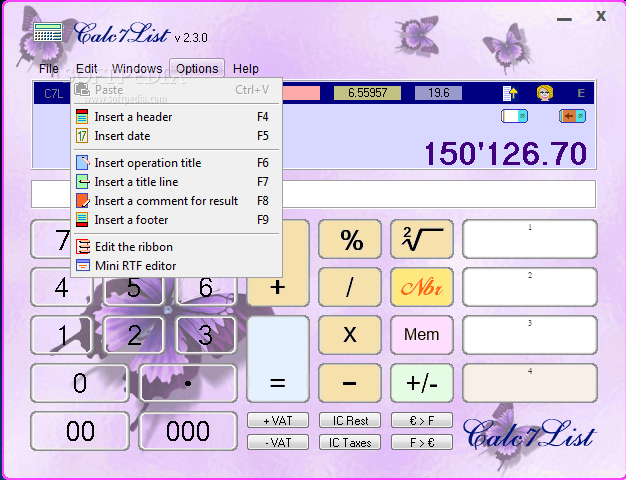The width and height of the screenshot is (626, 480).
Task: Click the calculator logo icon
Action: tap(48, 32)
